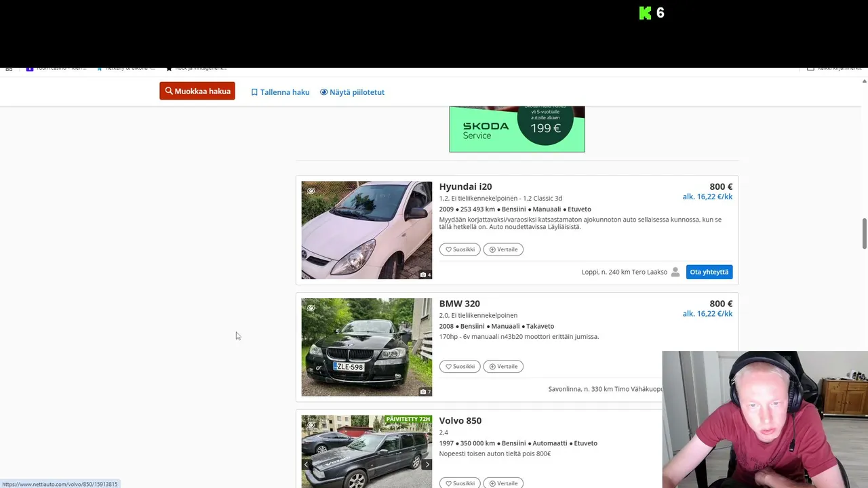
Task: Click the Volvo text 'Nopeesti toisen auton tieltä pois 800€'
Action: point(495,453)
